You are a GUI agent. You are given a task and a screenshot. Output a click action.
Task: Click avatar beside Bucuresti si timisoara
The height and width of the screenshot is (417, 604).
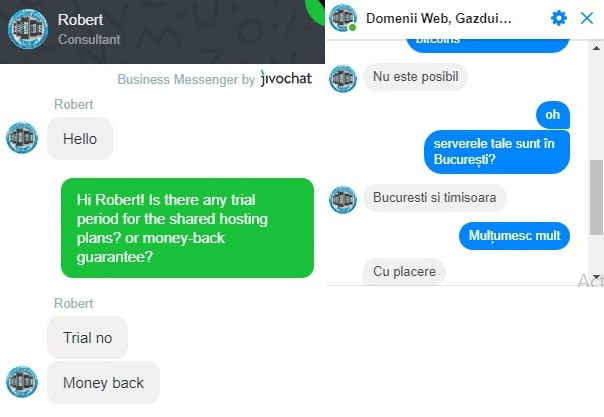342,199
